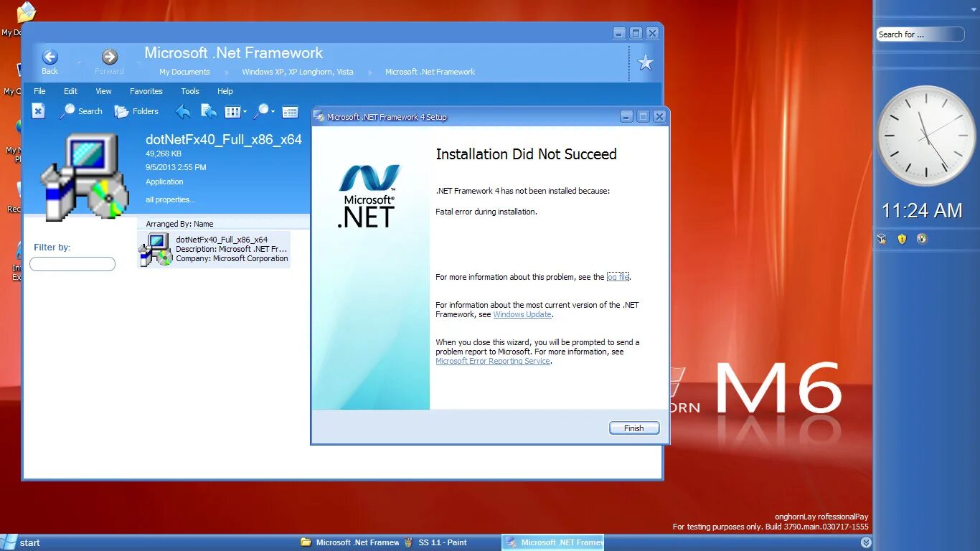Click the Microsoft .NET logo in the setup dialog

[369, 196]
